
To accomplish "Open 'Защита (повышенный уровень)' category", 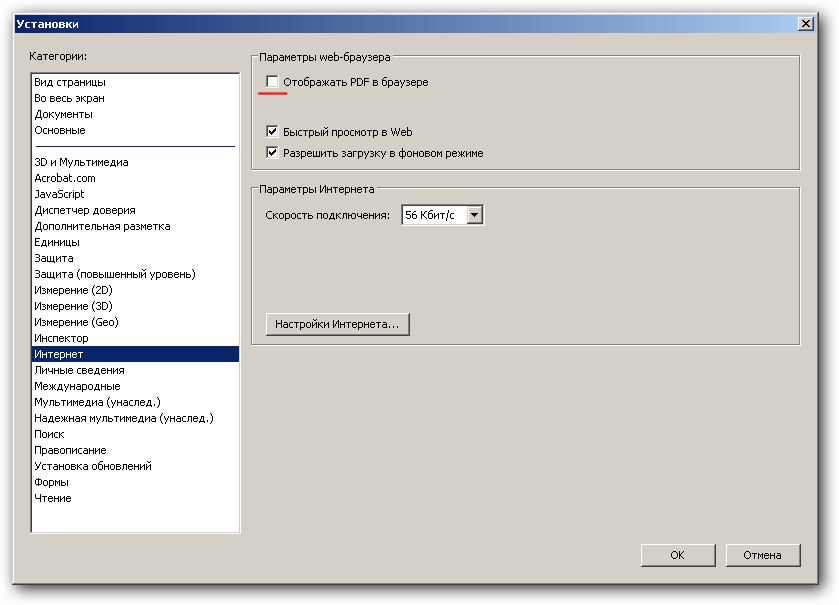I will pyautogui.click(x=115, y=274).
